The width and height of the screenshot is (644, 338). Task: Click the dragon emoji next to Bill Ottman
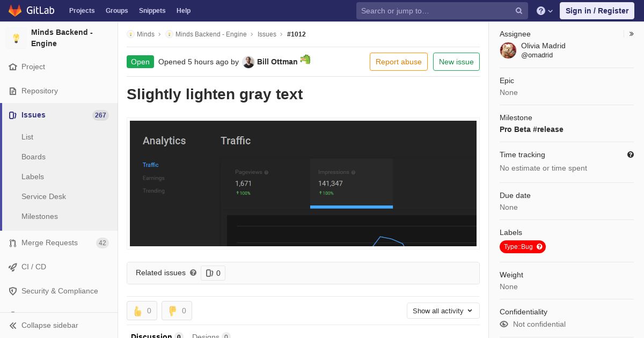305,60
